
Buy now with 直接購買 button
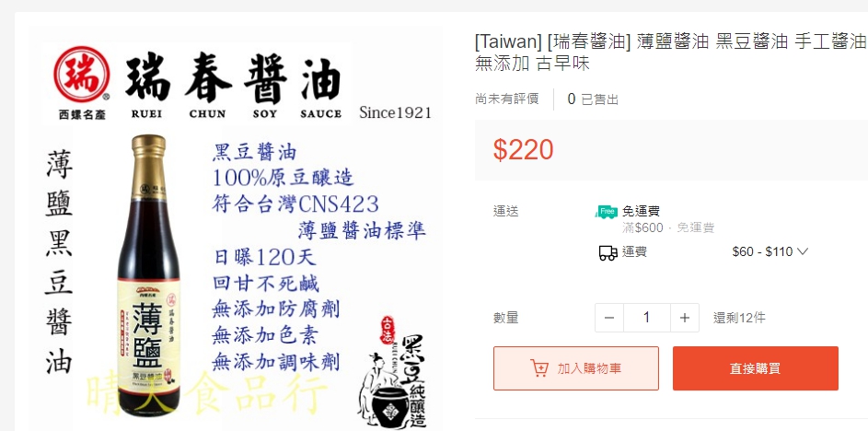[756, 368]
